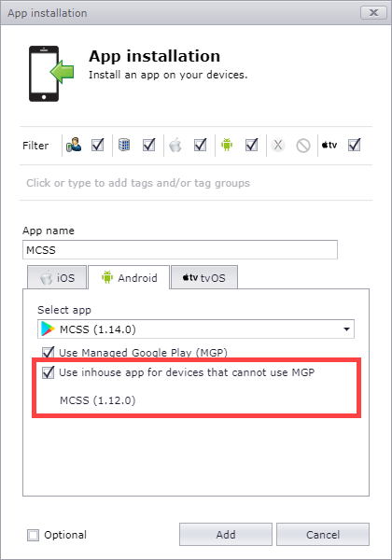The image size is (392, 560).
Task: Click the Apple TV filter icon
Action: tap(329, 145)
